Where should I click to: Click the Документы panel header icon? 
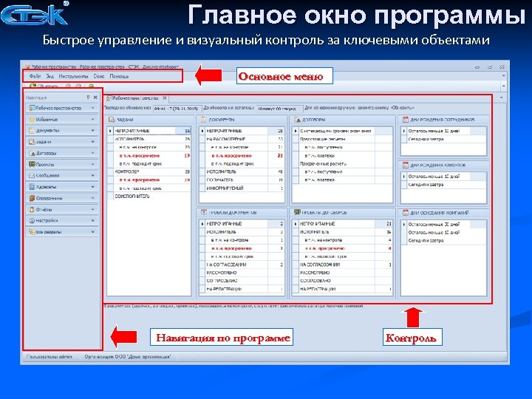(x=204, y=120)
